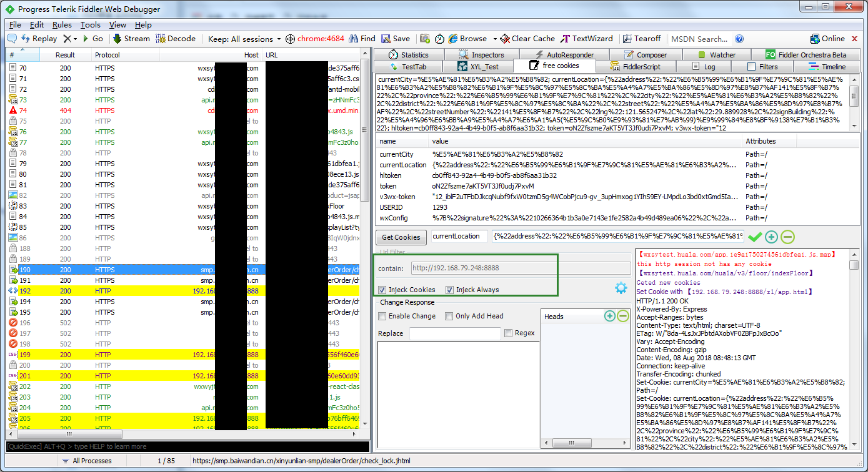The width and height of the screenshot is (868, 472).
Task: Remove a head with the Heads minus icon
Action: [x=622, y=316]
